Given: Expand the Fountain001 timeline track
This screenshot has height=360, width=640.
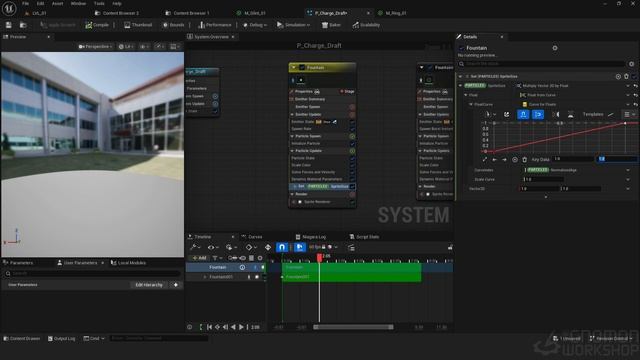Looking at the screenshot, I should [205, 277].
